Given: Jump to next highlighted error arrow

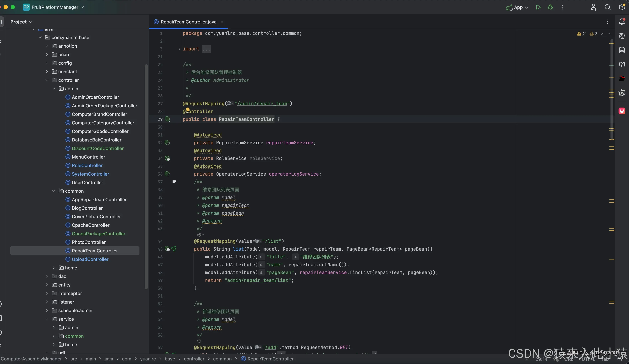Looking at the screenshot, I should 610,34.
